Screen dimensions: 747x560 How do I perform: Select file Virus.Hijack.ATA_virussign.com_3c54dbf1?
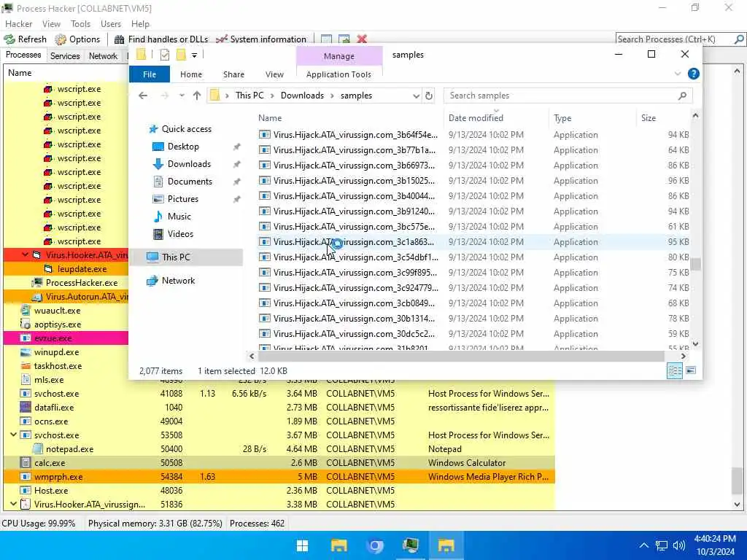355,257
